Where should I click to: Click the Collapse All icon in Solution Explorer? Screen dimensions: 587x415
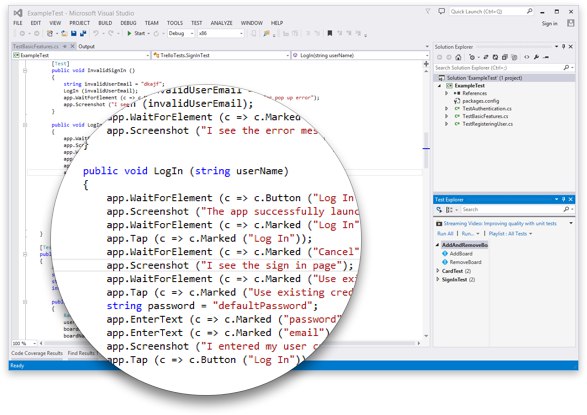(505, 57)
